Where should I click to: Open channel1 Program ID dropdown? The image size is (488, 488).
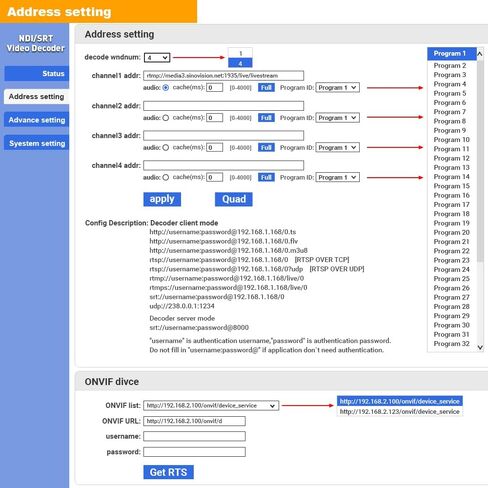(338, 88)
